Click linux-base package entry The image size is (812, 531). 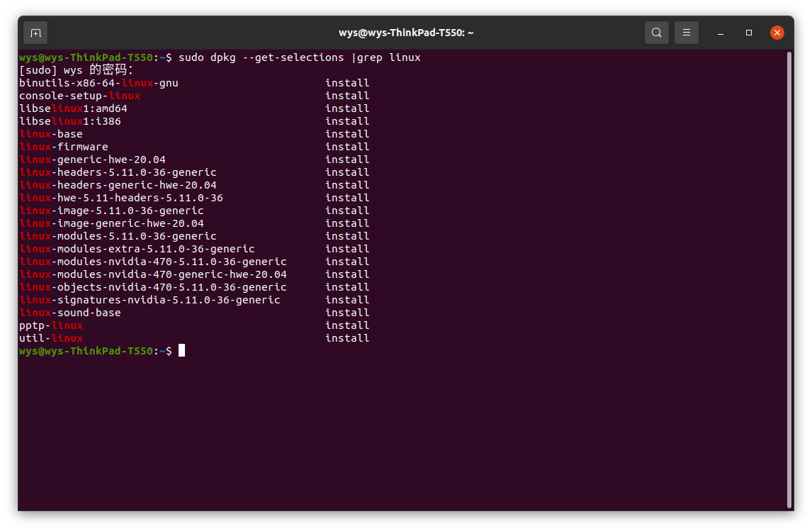pos(51,134)
